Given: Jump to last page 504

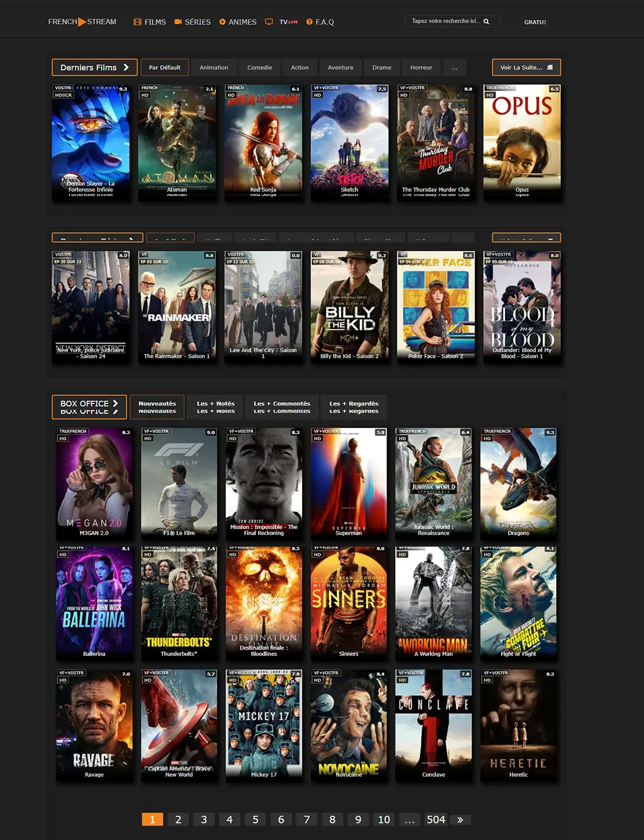Looking at the screenshot, I should pos(436,819).
